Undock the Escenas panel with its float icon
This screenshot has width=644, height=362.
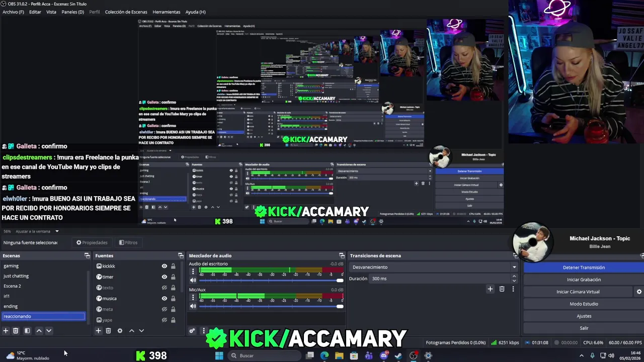pyautogui.click(x=87, y=256)
